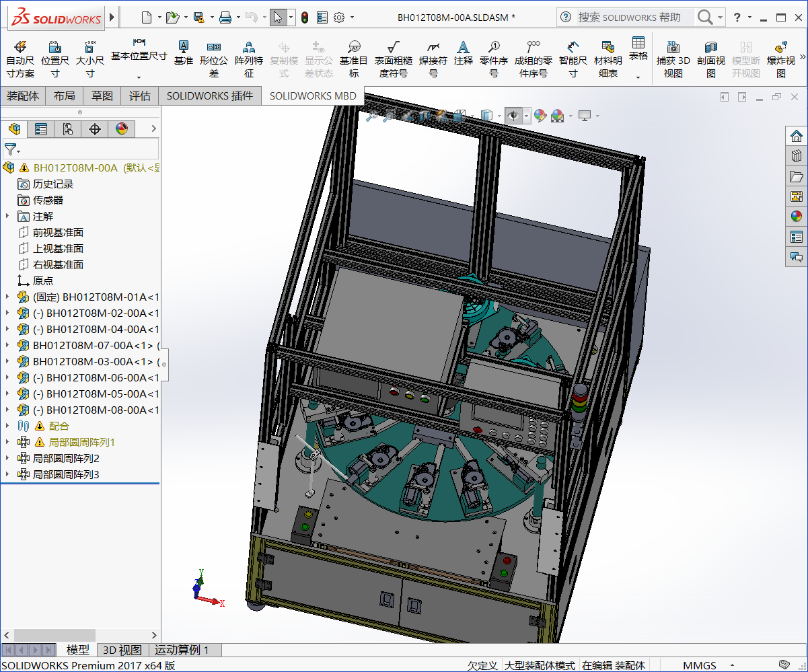Screen dimensions: 808x672
Task: Click the Save icon in the quick toolbar
Action: pyautogui.click(x=198, y=17)
